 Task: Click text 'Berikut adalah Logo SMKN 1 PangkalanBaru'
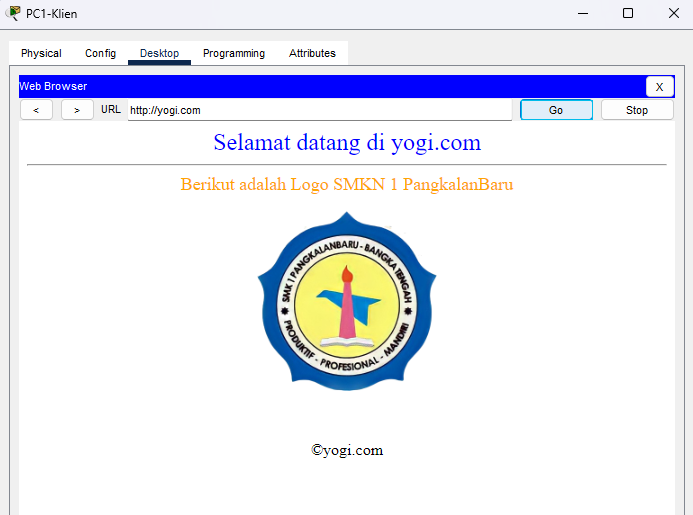click(347, 184)
